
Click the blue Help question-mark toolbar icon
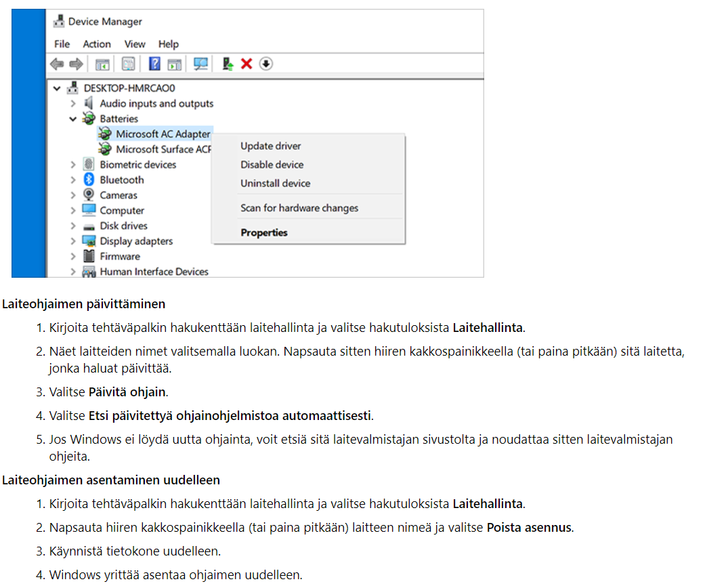154,64
